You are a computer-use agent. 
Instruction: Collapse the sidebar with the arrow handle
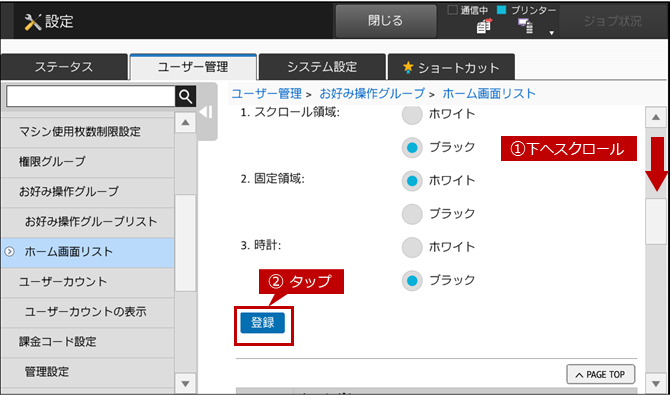[x=206, y=112]
